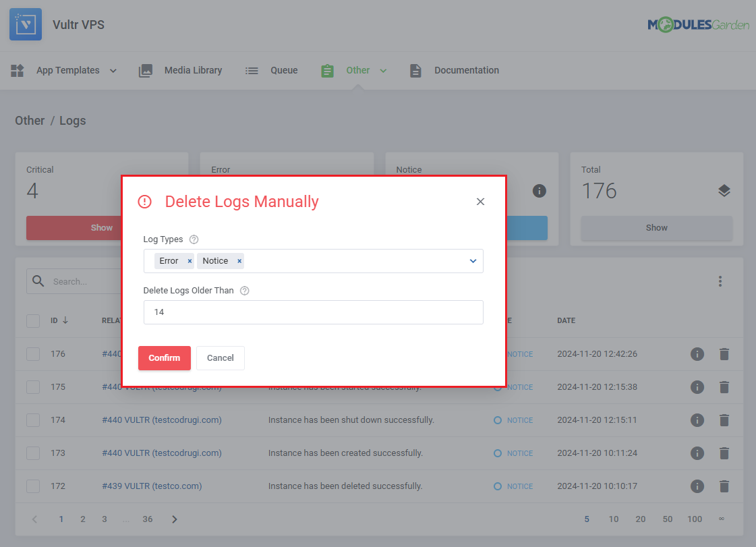Show unlimited entries per page
Screen dimensions: 756x547
[x=722, y=519]
